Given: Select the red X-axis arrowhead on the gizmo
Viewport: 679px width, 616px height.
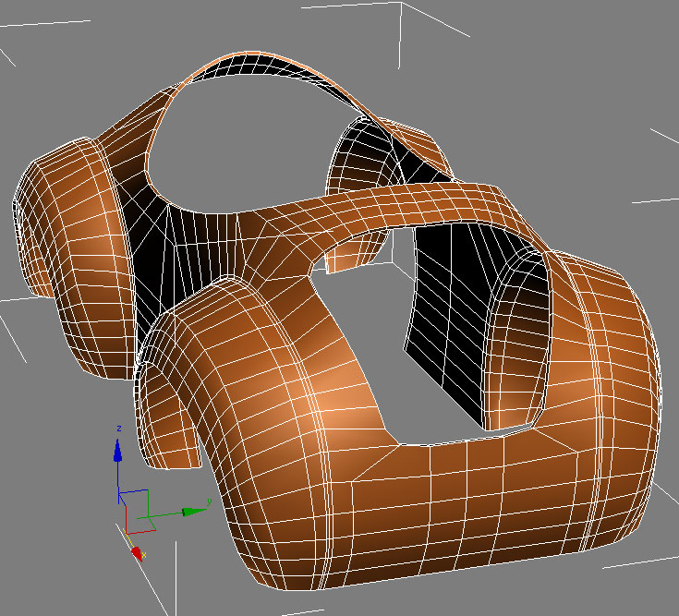Looking at the screenshot, I should 136,551.
